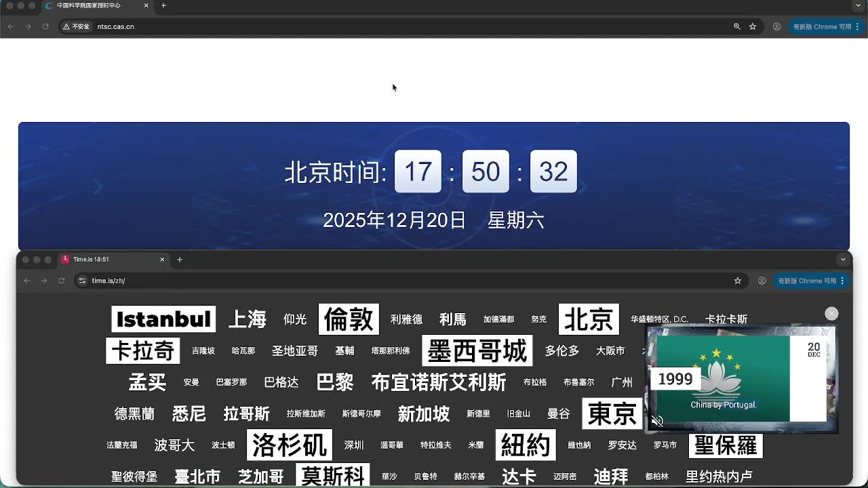Viewport: 868px width, 488px height.
Task: Open profile icon in top Chrome window
Action: [777, 26]
